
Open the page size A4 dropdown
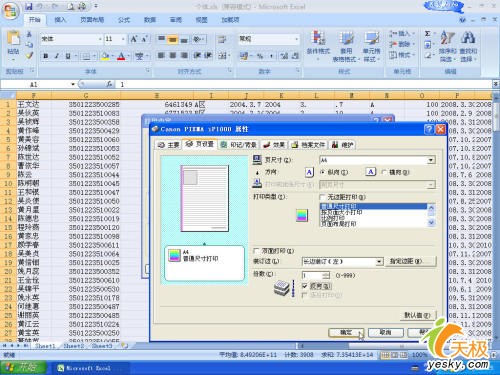pos(431,160)
